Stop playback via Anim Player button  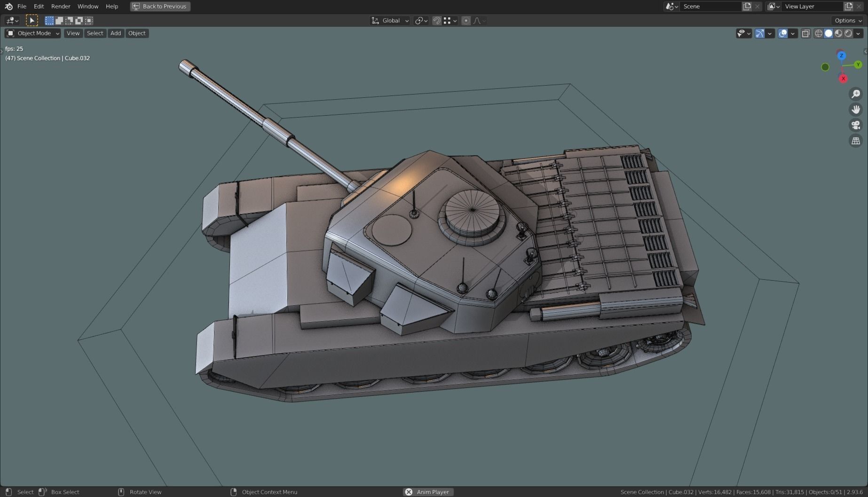(x=428, y=492)
